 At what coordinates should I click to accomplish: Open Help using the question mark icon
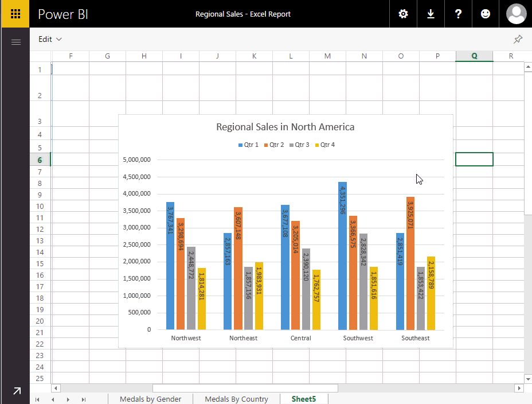pos(458,14)
